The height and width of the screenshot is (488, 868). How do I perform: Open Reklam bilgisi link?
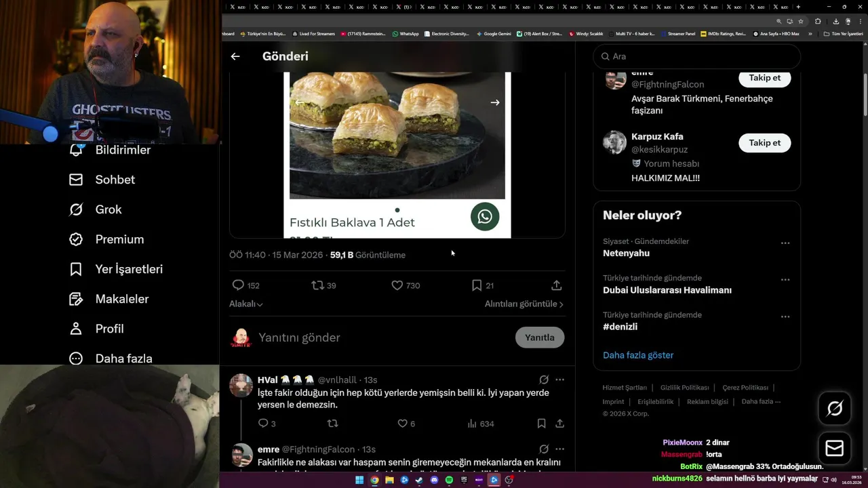(707, 401)
